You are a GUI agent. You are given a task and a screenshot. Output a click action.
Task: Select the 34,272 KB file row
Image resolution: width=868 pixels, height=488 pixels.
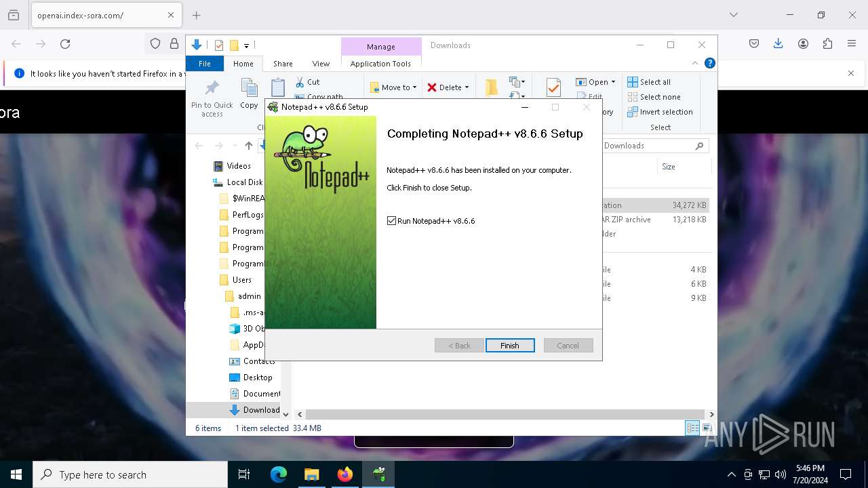[x=655, y=205]
